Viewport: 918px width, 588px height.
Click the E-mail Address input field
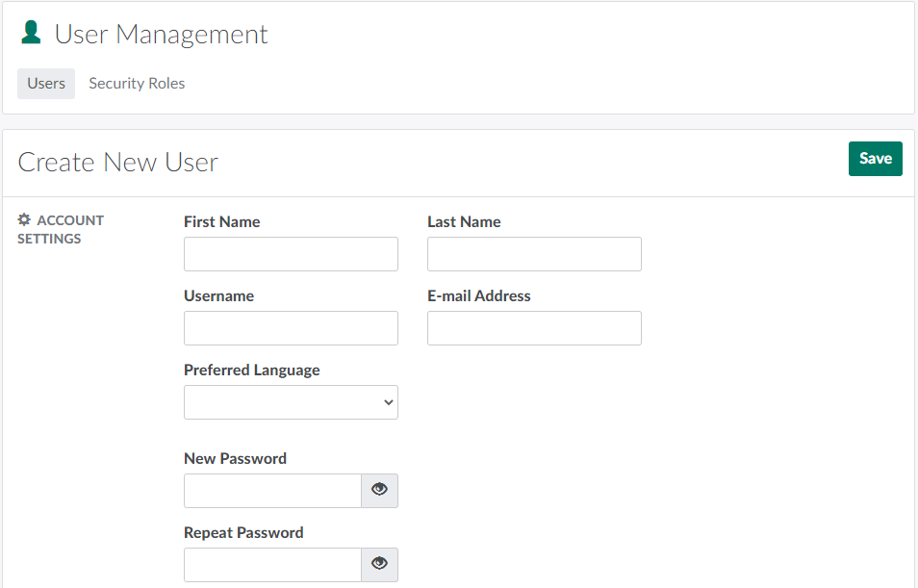click(x=534, y=328)
